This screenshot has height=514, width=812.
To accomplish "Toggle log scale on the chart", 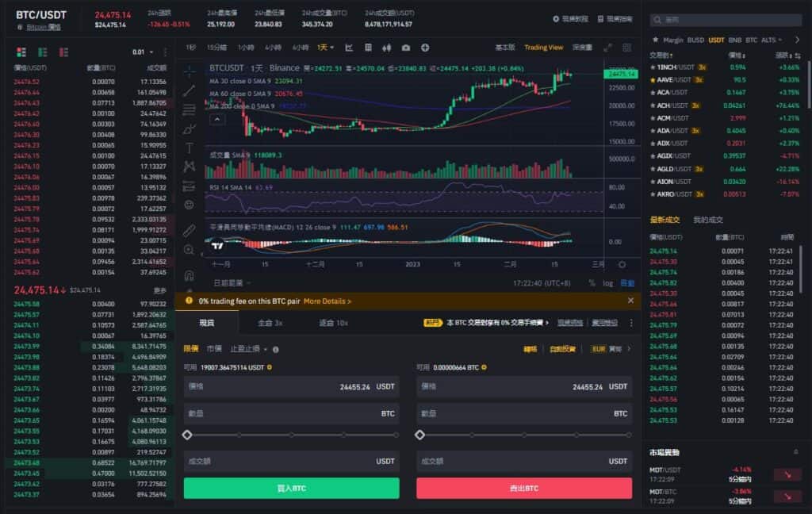I will 608,283.
